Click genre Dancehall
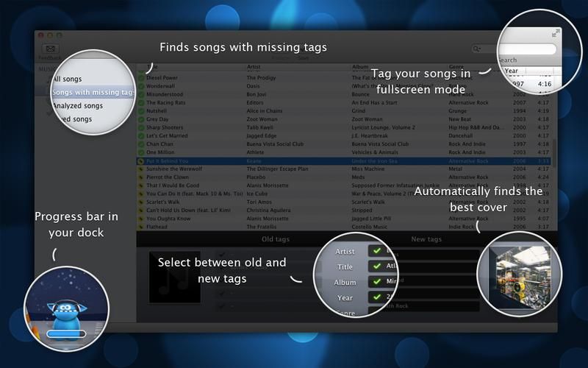 461,135
